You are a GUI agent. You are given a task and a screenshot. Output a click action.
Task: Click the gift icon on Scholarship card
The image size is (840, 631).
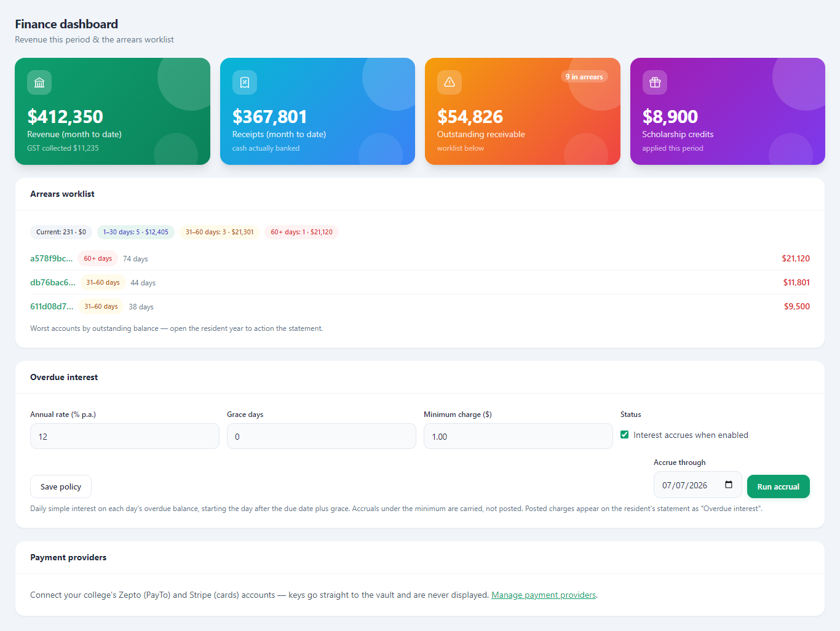(x=655, y=82)
